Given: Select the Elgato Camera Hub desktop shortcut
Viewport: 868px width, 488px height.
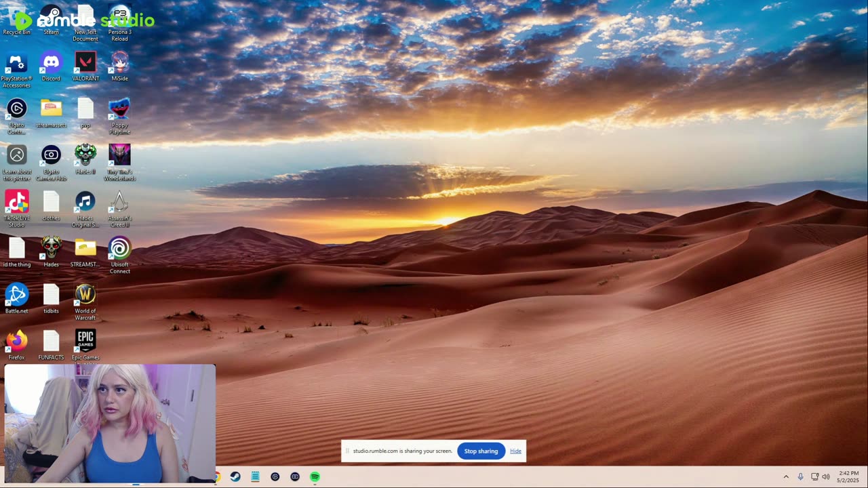Looking at the screenshot, I should pyautogui.click(x=51, y=163).
